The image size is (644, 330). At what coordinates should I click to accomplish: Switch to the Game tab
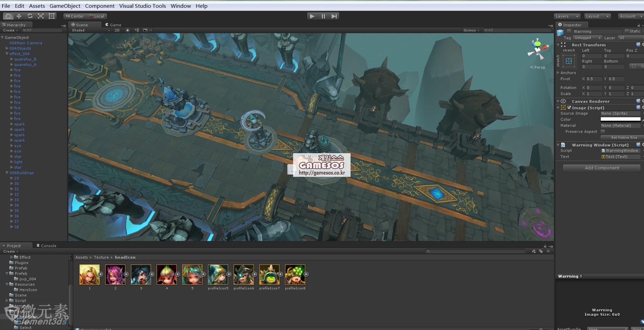(113, 25)
